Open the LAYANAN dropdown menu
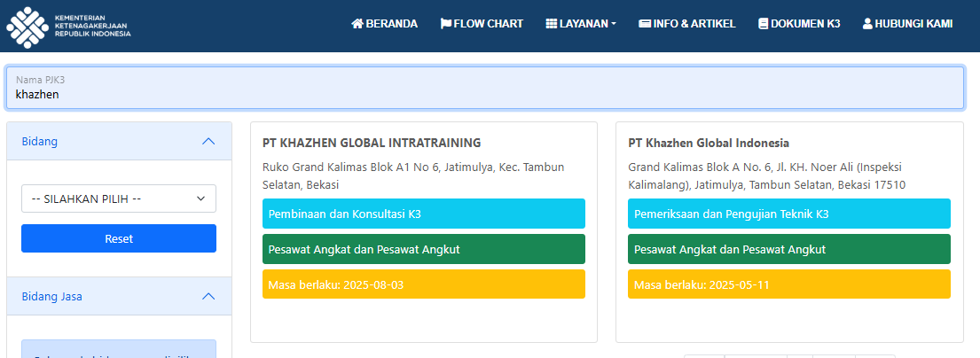980x358 pixels. (x=581, y=24)
